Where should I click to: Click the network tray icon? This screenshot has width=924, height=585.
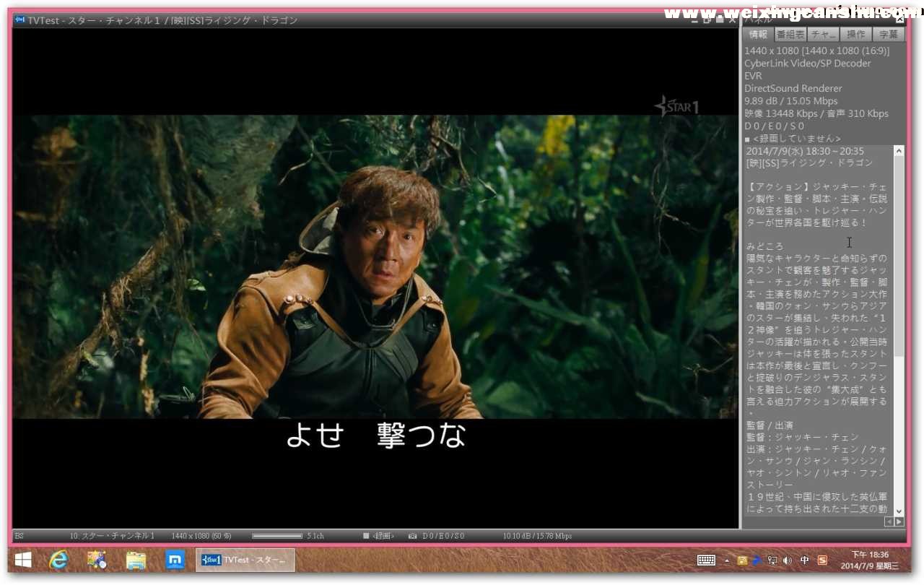tap(772, 560)
